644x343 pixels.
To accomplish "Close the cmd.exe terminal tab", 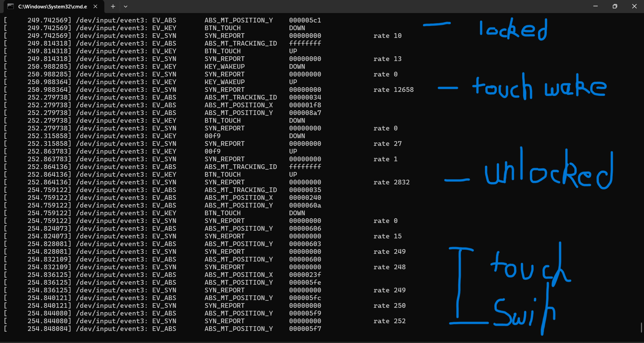I will [95, 6].
